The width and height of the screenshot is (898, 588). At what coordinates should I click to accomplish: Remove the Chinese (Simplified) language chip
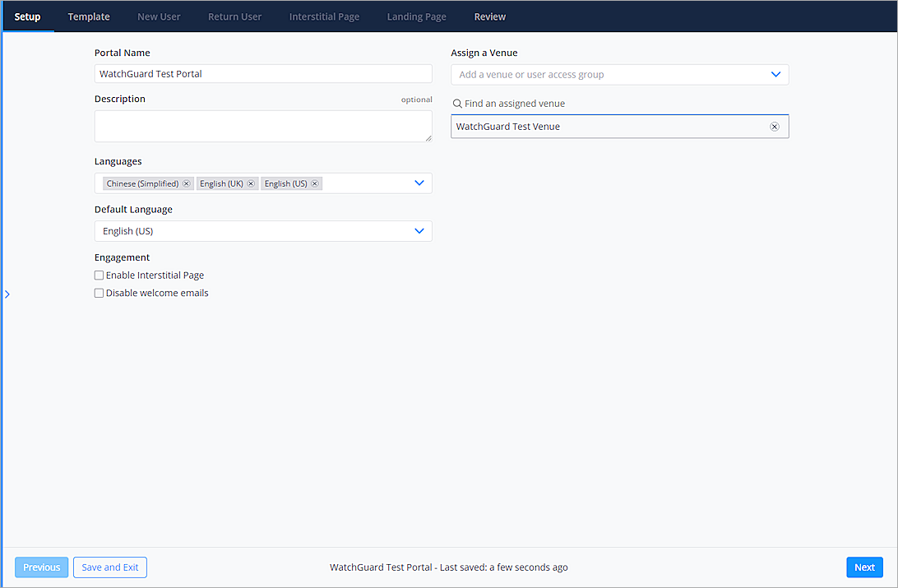coord(186,183)
